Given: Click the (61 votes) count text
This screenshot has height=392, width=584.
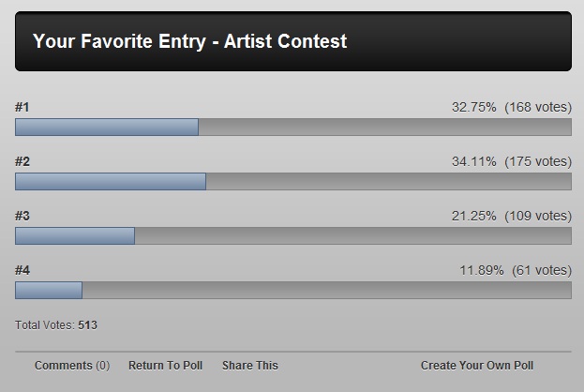Looking at the screenshot, I should tap(542, 270).
